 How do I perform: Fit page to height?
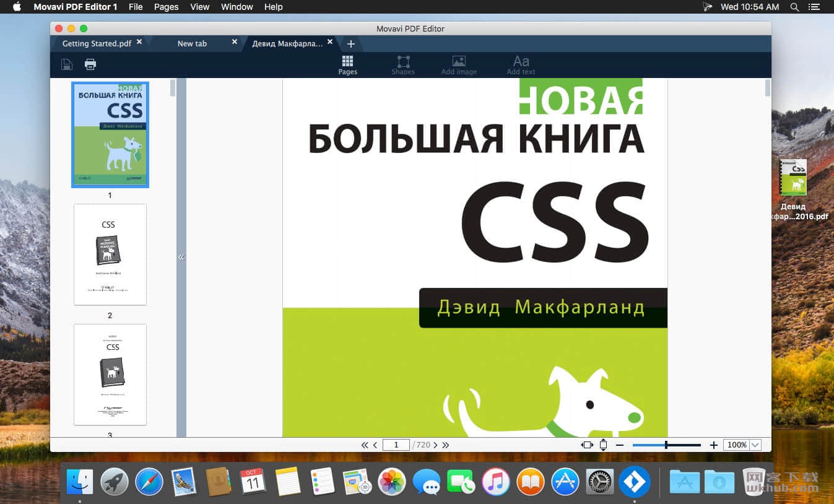(603, 445)
